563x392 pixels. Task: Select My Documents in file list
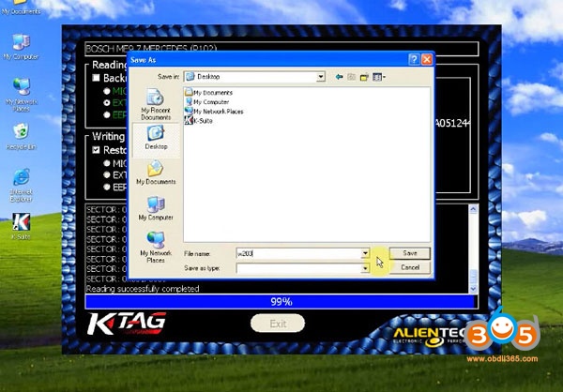tap(208, 92)
